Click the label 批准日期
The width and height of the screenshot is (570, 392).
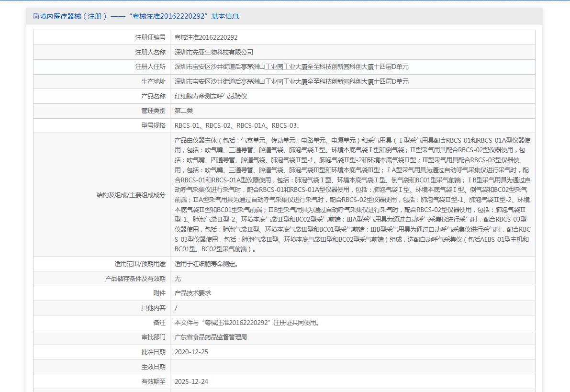(154, 352)
